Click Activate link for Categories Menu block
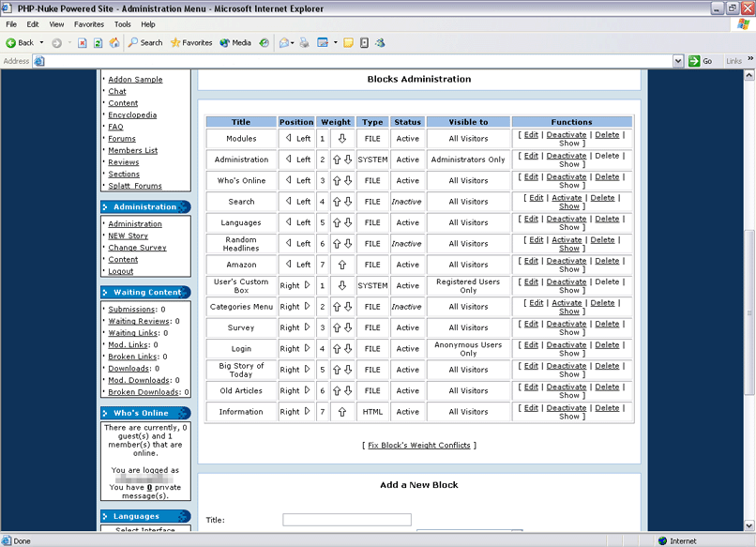This screenshot has width=756, height=547. click(x=567, y=303)
